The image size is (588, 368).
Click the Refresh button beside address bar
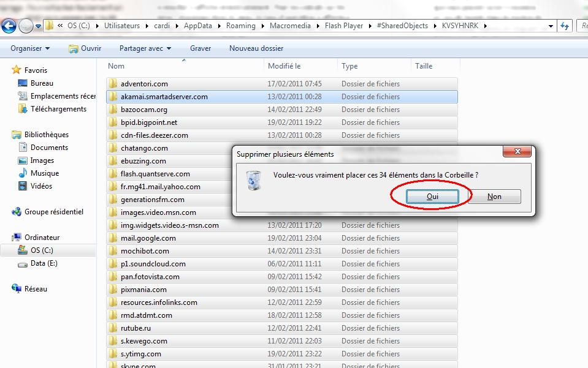tap(564, 26)
